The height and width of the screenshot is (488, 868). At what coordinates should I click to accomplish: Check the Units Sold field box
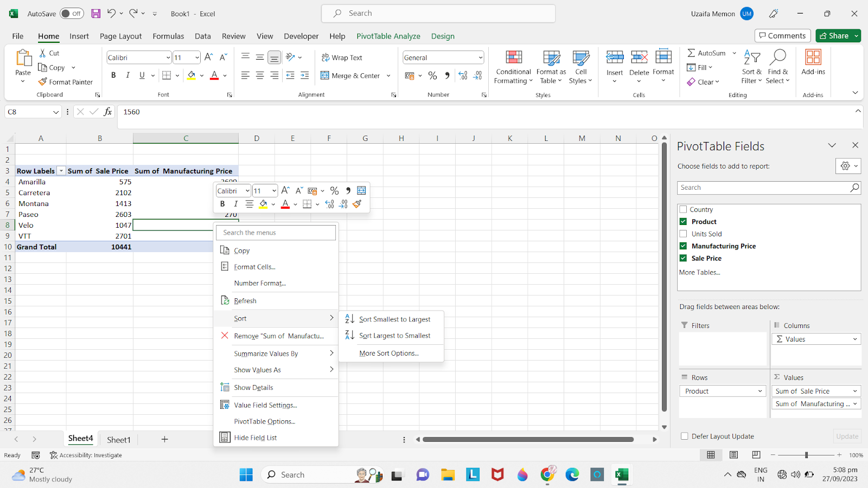point(683,234)
